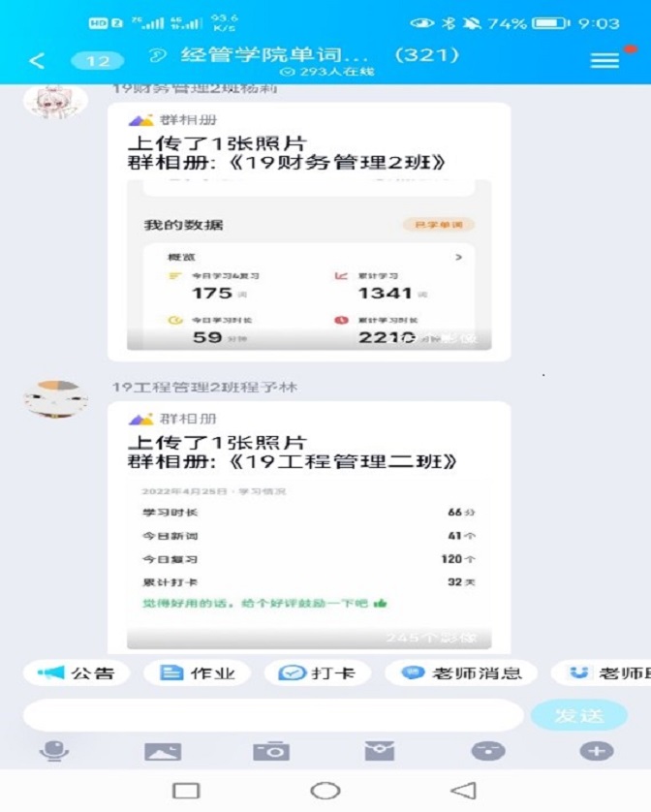Tap the Android recent apps square button
The width and height of the screenshot is (651, 812).
click(186, 791)
